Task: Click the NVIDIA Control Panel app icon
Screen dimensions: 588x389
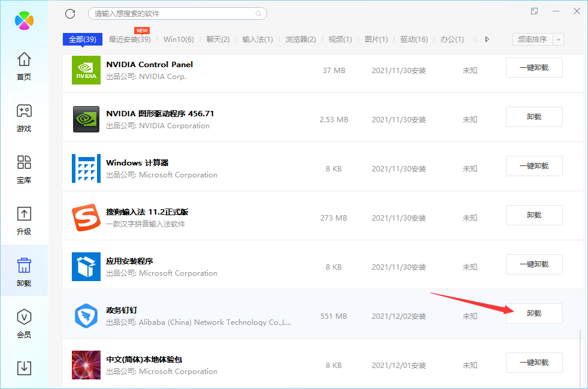Action: pyautogui.click(x=86, y=70)
